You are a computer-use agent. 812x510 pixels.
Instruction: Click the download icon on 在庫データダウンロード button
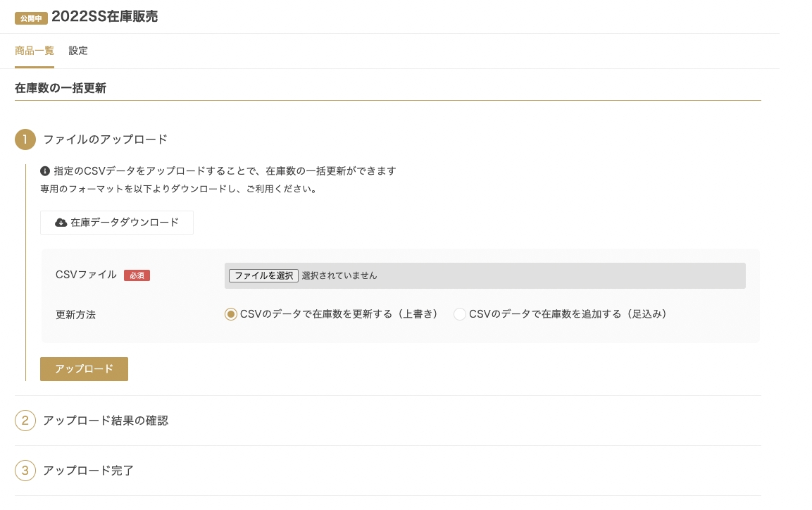click(x=61, y=223)
